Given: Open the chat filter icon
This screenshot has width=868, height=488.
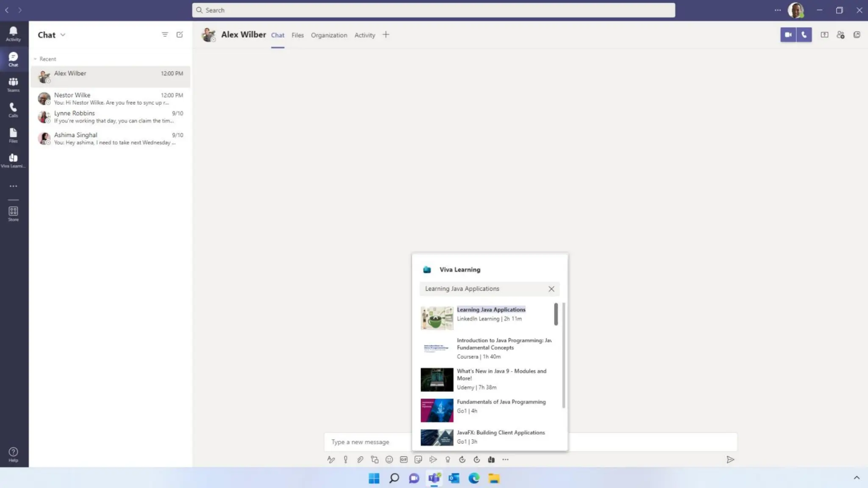Looking at the screenshot, I should click(165, 35).
